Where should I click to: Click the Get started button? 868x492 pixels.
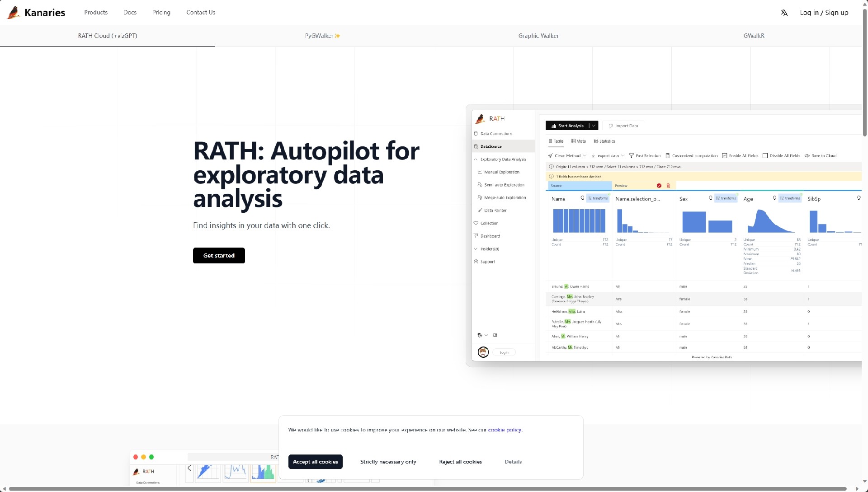pos(219,256)
